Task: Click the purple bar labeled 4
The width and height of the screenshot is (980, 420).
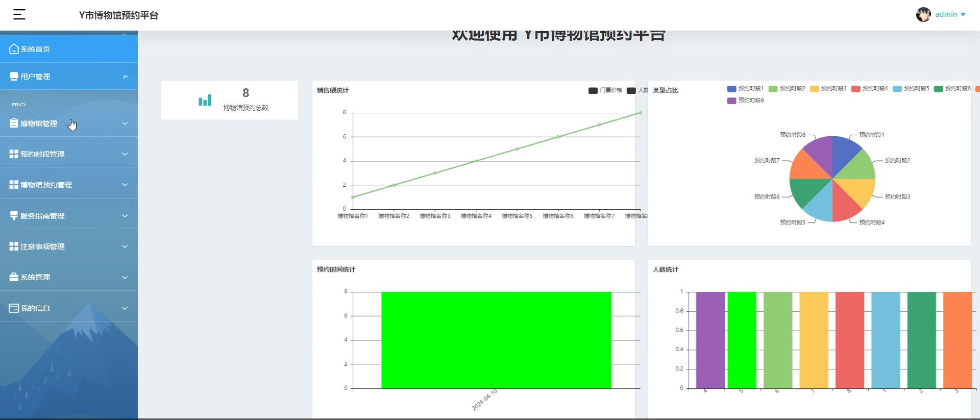Action: tap(710, 340)
